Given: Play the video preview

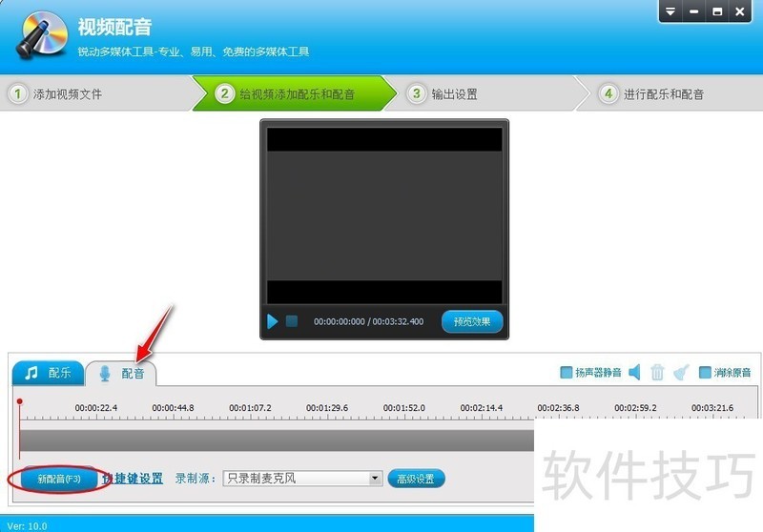Looking at the screenshot, I should 272,321.
